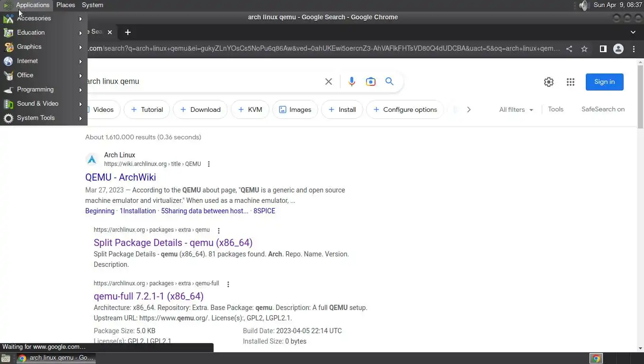This screenshot has width=644, height=364.
Task: Open options dots for extra › qemu result
Action: [x=219, y=231]
